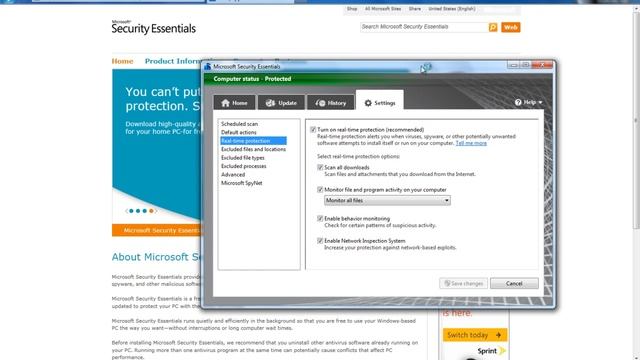Open Excluded files and locations
The image size is (640, 360).
pyautogui.click(x=253, y=149)
